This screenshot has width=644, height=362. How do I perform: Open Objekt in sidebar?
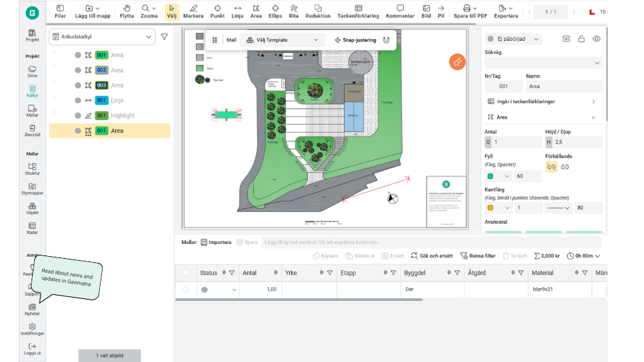pos(32,208)
